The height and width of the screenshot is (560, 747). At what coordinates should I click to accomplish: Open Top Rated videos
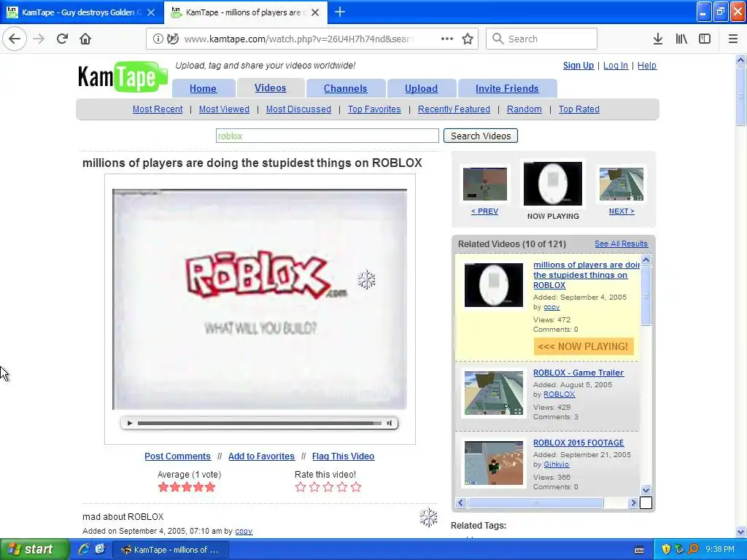coord(578,109)
